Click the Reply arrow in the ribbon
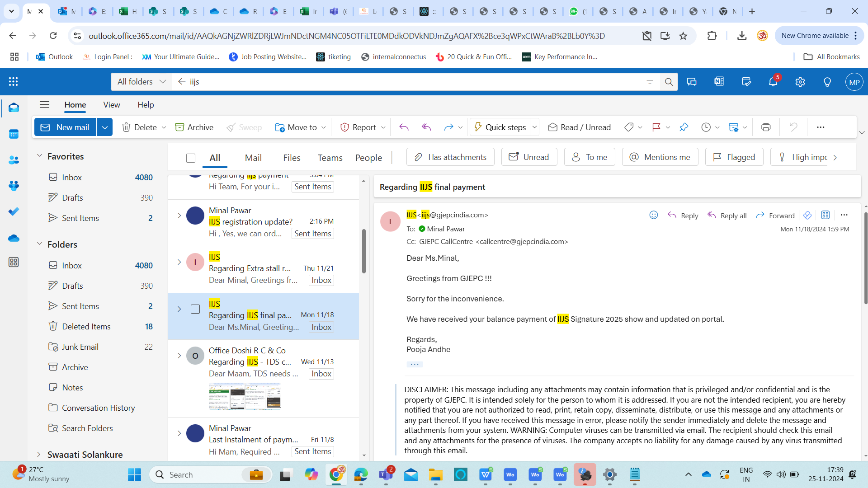Image resolution: width=868 pixels, height=488 pixels. click(404, 127)
